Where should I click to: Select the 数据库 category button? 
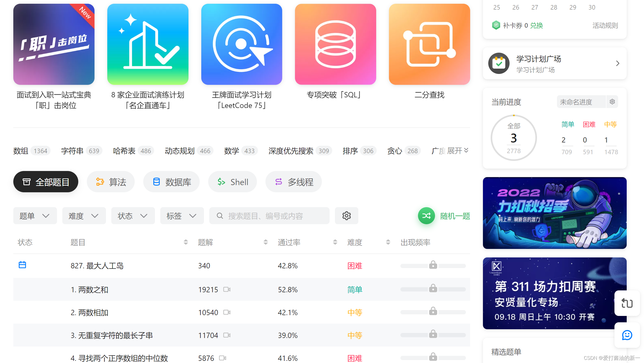click(171, 182)
